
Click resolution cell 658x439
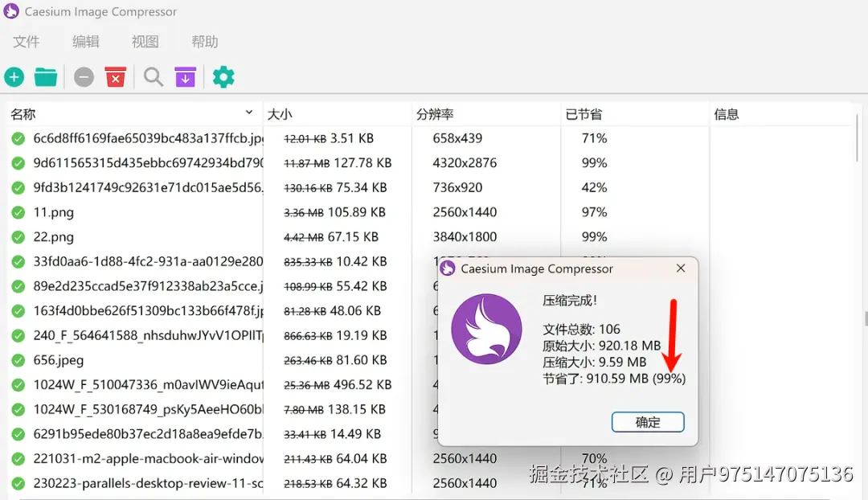458,138
